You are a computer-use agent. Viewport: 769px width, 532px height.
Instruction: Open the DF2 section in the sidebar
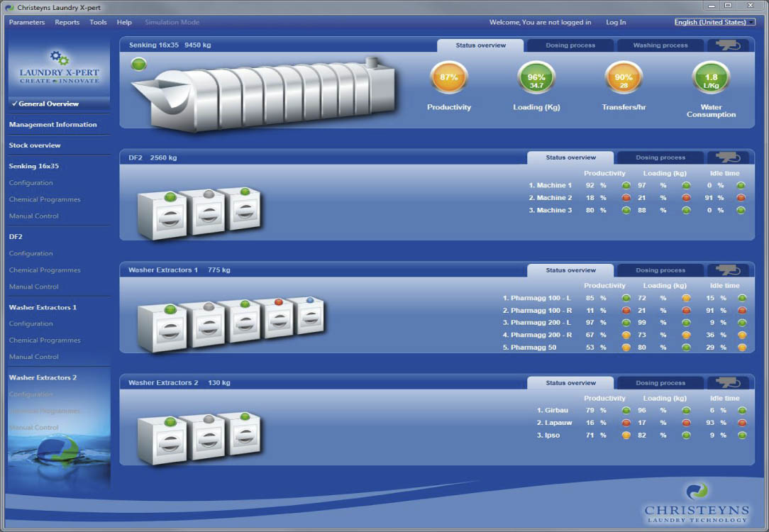16,236
